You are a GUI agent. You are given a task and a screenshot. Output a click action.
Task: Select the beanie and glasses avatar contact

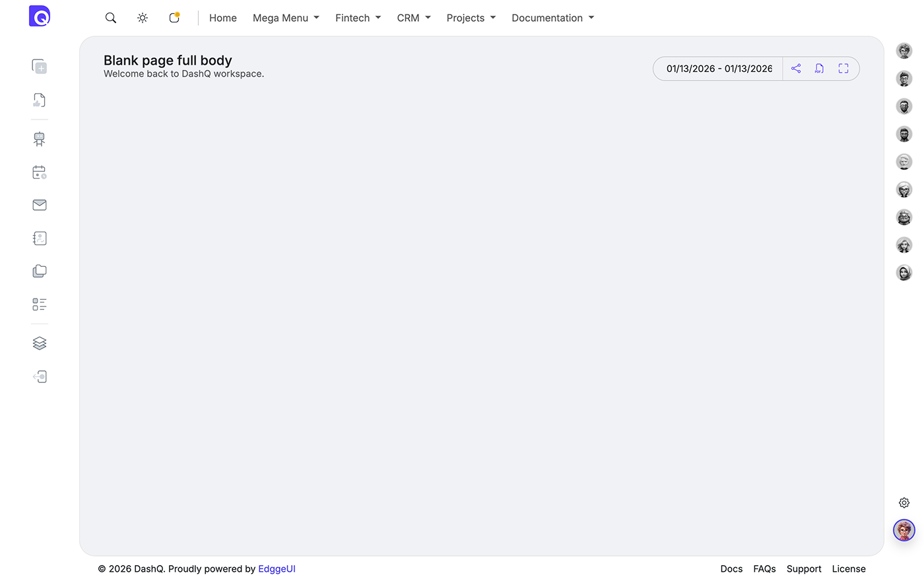(x=904, y=217)
